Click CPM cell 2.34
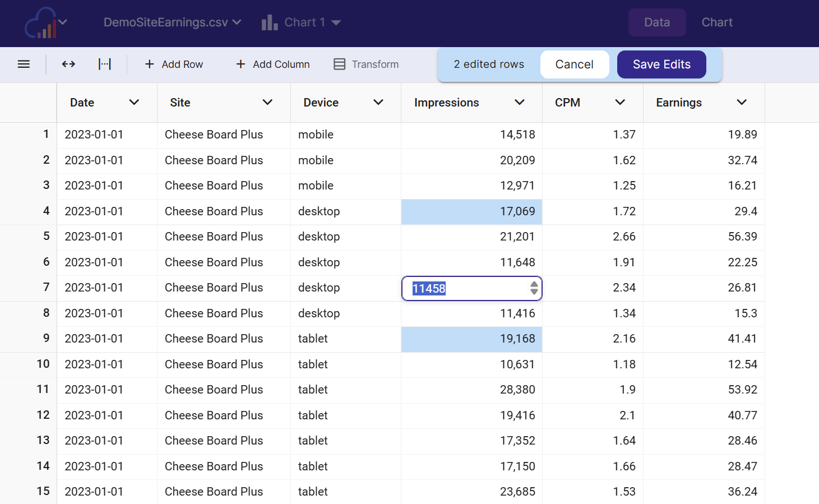This screenshot has width=819, height=504. pos(593,288)
